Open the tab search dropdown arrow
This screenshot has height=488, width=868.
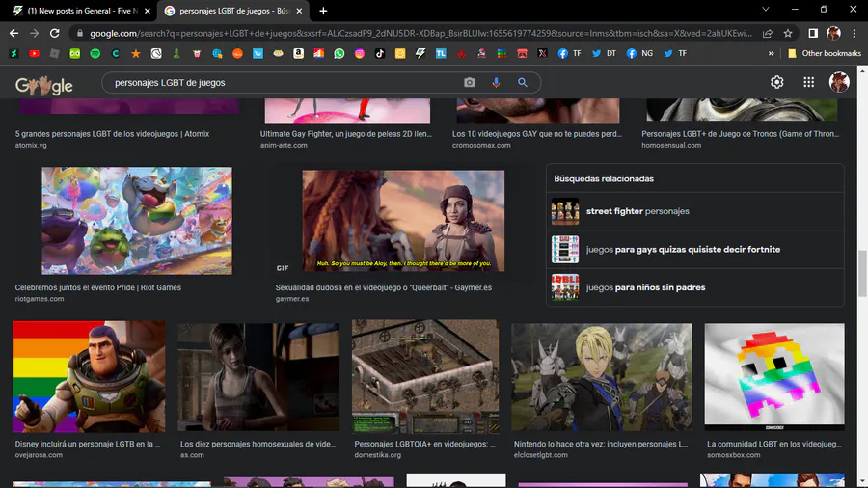click(766, 10)
